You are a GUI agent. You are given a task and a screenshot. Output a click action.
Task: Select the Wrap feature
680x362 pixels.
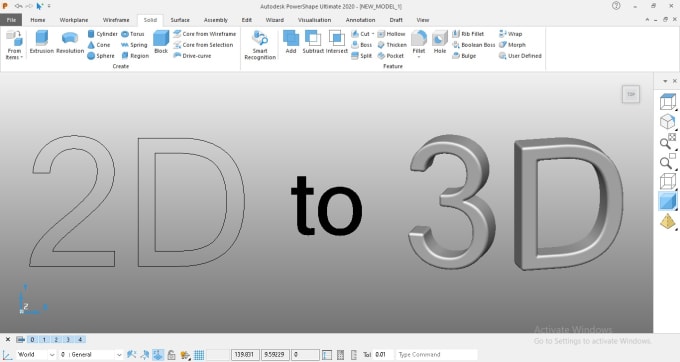(510, 34)
